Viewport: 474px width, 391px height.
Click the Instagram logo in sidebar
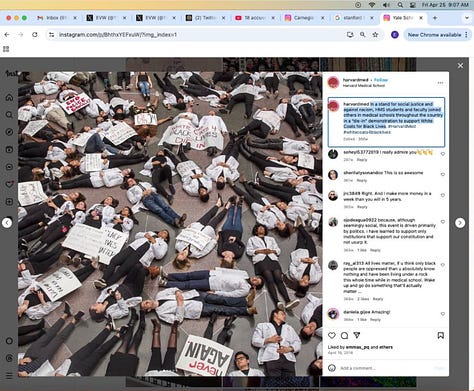coord(11,73)
